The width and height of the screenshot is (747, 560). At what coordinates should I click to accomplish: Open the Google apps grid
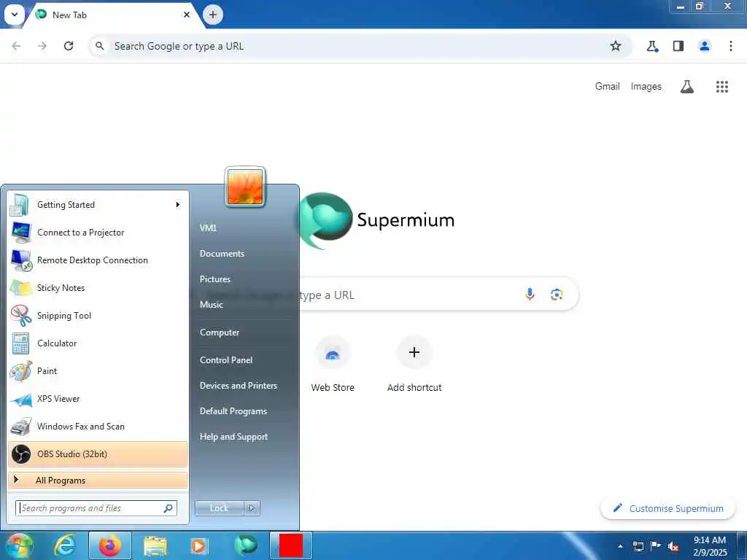click(722, 87)
